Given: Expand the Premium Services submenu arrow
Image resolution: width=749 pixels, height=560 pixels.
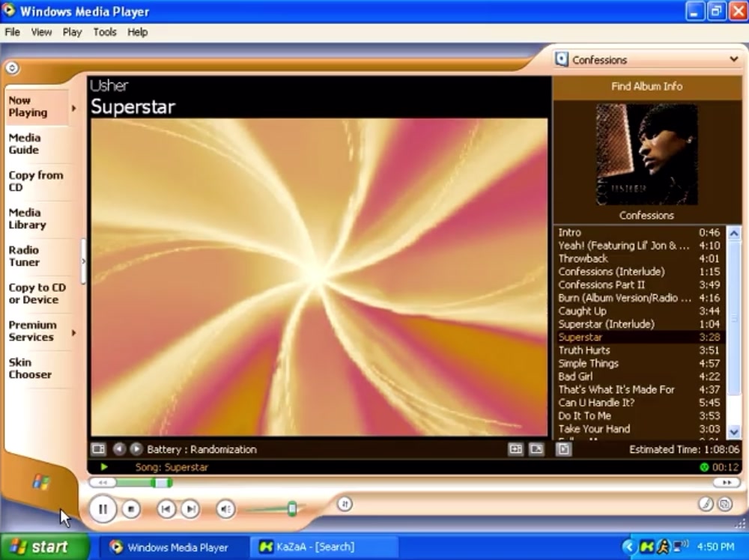Looking at the screenshot, I should 73,332.
